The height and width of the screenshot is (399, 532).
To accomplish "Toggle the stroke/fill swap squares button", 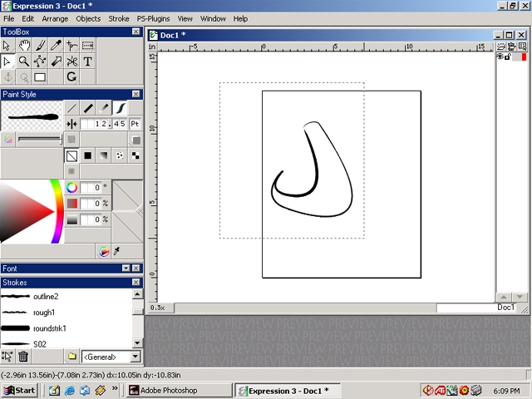I will point(136,140).
